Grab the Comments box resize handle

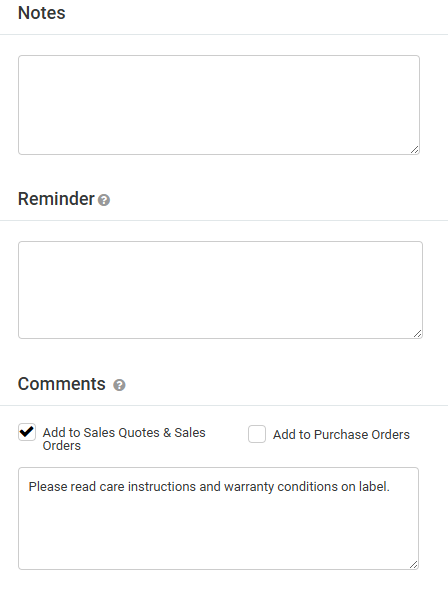[413, 564]
